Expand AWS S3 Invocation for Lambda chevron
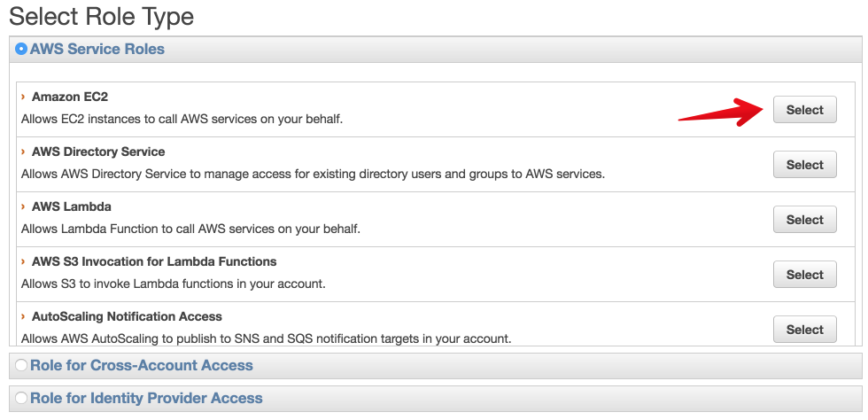This screenshot has width=868, height=420. click(x=23, y=261)
